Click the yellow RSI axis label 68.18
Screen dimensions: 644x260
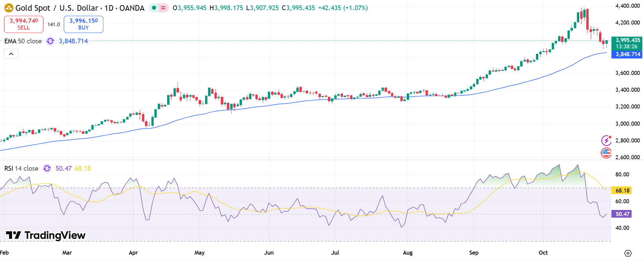(x=622, y=190)
